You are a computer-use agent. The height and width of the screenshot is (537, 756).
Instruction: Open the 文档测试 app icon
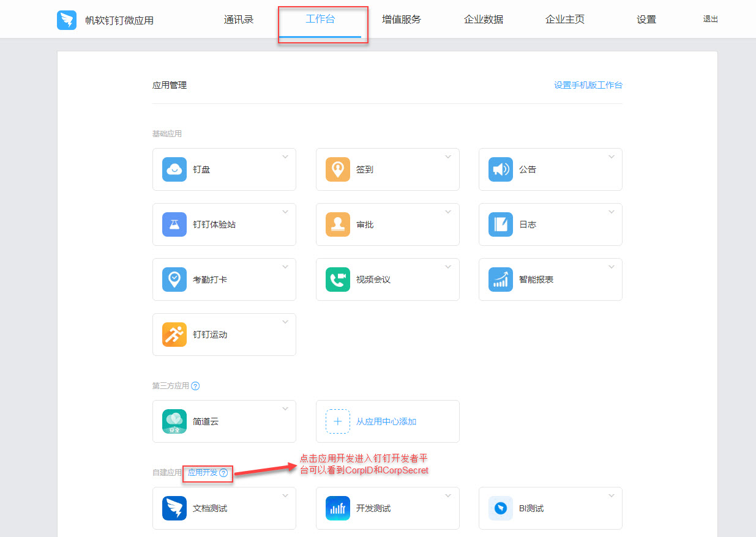point(174,508)
